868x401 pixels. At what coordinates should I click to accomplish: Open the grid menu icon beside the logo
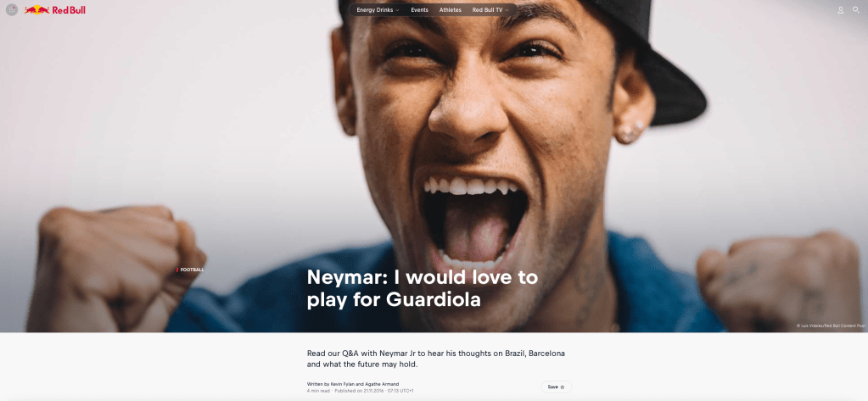point(12,10)
